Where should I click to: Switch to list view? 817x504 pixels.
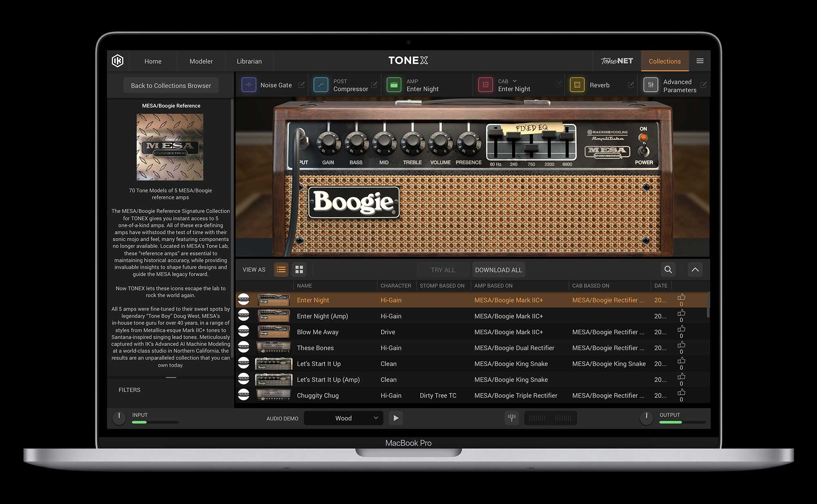pyautogui.click(x=281, y=269)
